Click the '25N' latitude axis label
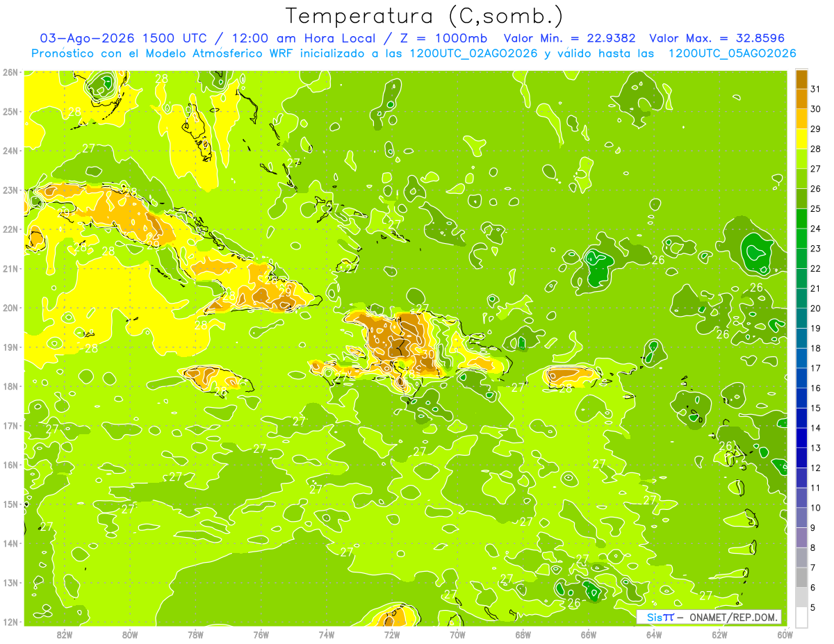Image resolution: width=834 pixels, height=644 pixels. point(10,111)
